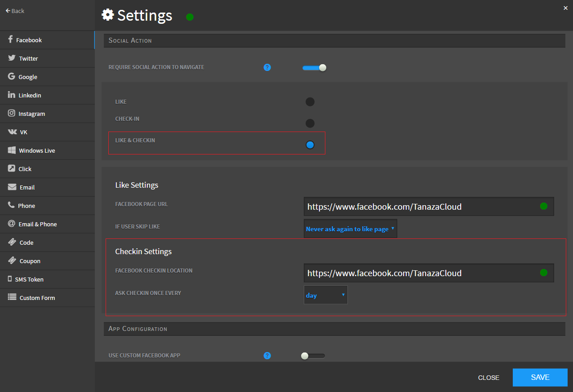The width and height of the screenshot is (573, 392).
Task: Open help for Use Custom Facebook App
Action: pyautogui.click(x=267, y=356)
